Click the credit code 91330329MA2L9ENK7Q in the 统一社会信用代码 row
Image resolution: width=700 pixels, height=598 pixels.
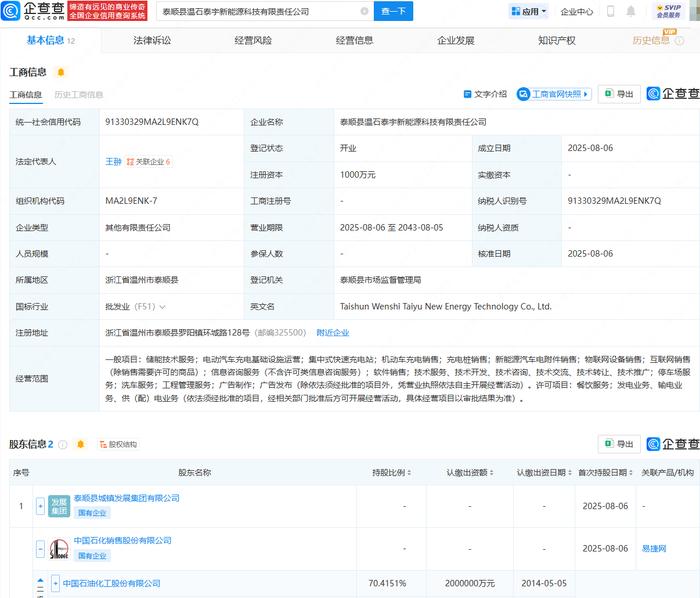(152, 122)
